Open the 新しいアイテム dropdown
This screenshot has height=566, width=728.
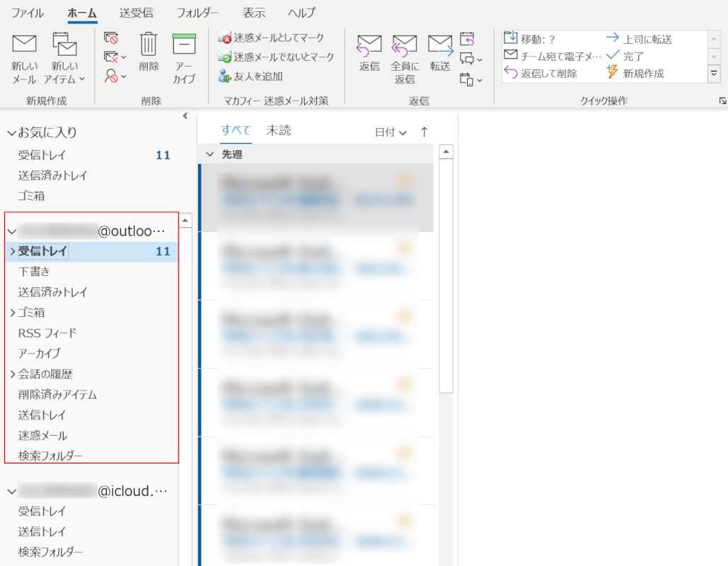tap(64, 79)
